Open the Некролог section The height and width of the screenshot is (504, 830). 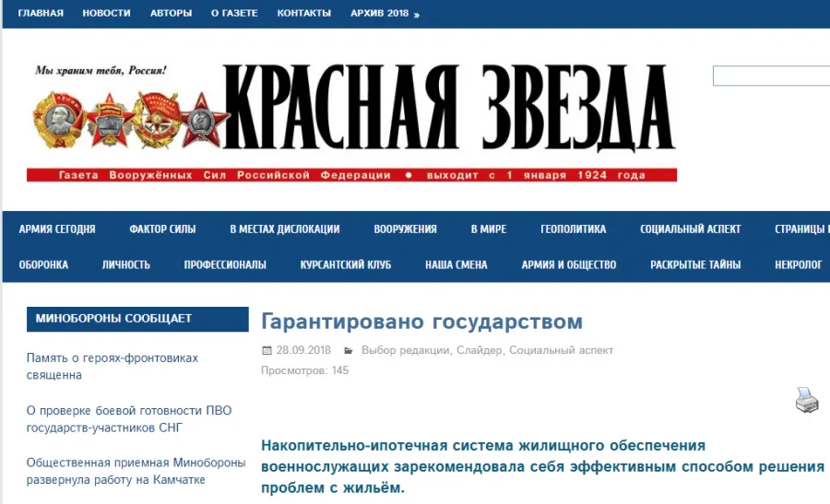[x=799, y=264]
